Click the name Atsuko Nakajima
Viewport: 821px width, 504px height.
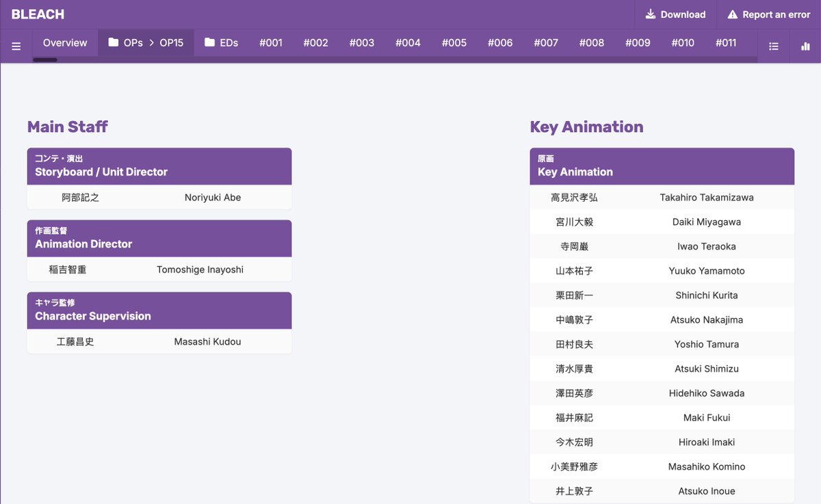point(707,320)
